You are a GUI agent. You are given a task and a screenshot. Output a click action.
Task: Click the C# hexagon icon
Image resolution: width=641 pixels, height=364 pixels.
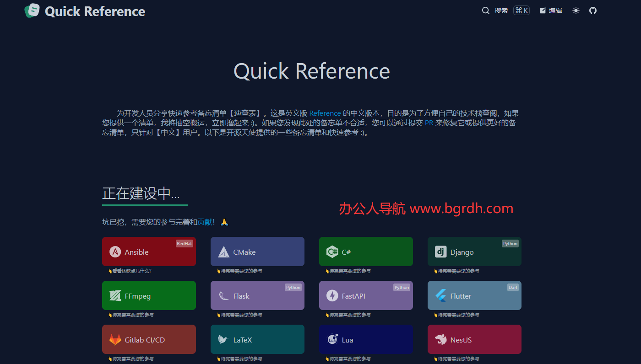(332, 252)
